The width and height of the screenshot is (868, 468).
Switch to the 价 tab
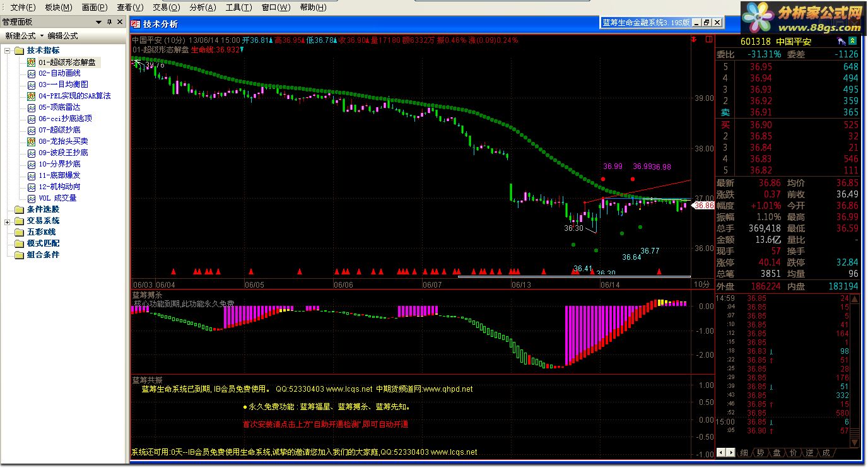(x=793, y=453)
